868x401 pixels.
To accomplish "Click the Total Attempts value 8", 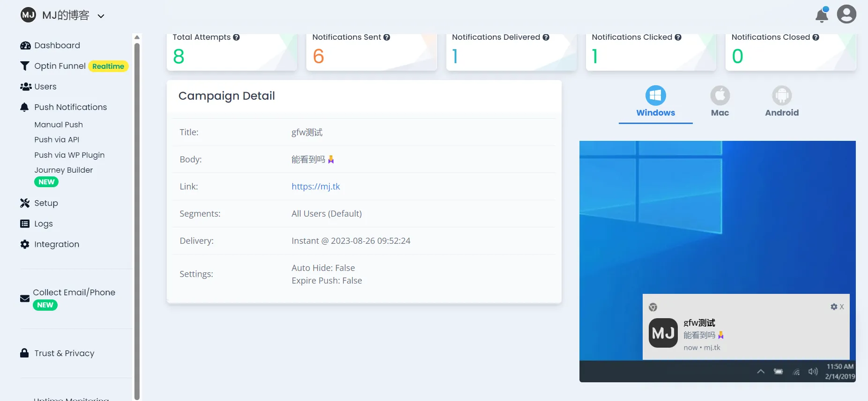I will click(178, 57).
